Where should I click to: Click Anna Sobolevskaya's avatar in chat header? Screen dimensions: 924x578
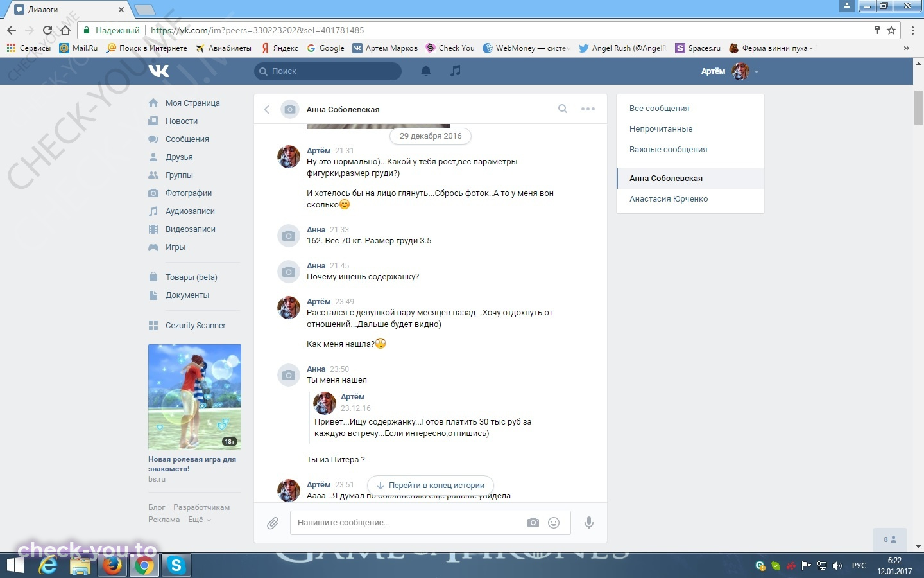click(x=290, y=109)
